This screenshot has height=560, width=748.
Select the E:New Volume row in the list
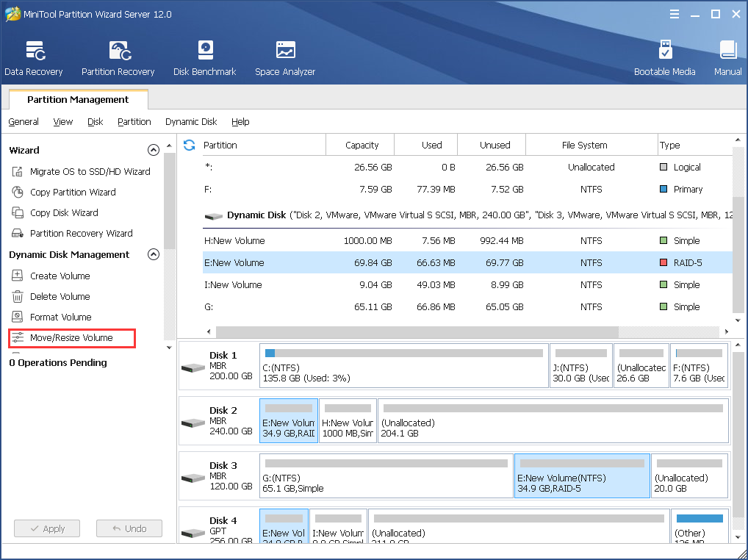[467, 262]
